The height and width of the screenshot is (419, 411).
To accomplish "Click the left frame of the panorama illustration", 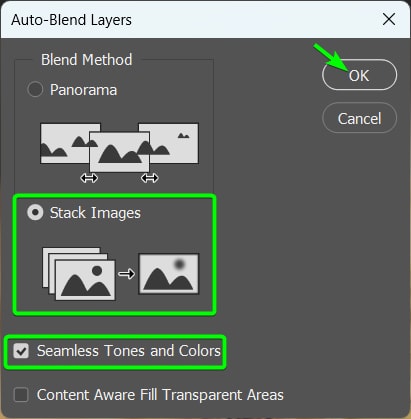I will 65,143.
